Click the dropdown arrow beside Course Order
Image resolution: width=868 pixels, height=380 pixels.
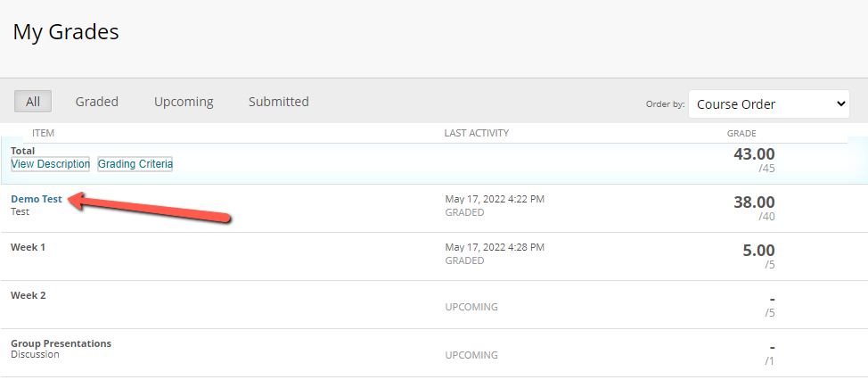pyautogui.click(x=840, y=104)
